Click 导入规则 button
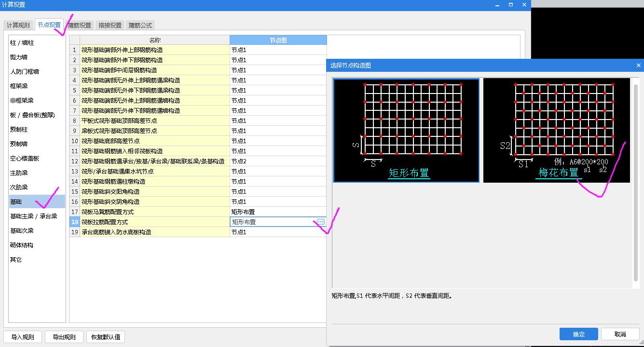 coord(23,337)
